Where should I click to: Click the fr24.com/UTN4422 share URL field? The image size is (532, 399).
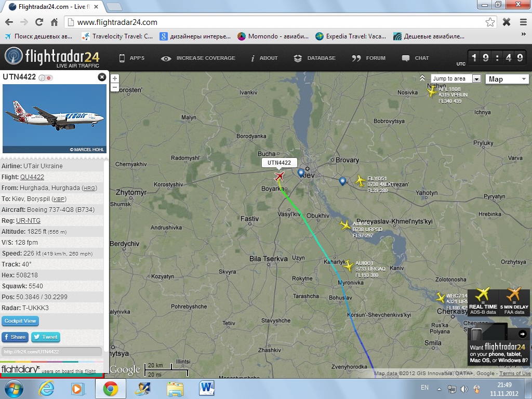(51, 352)
